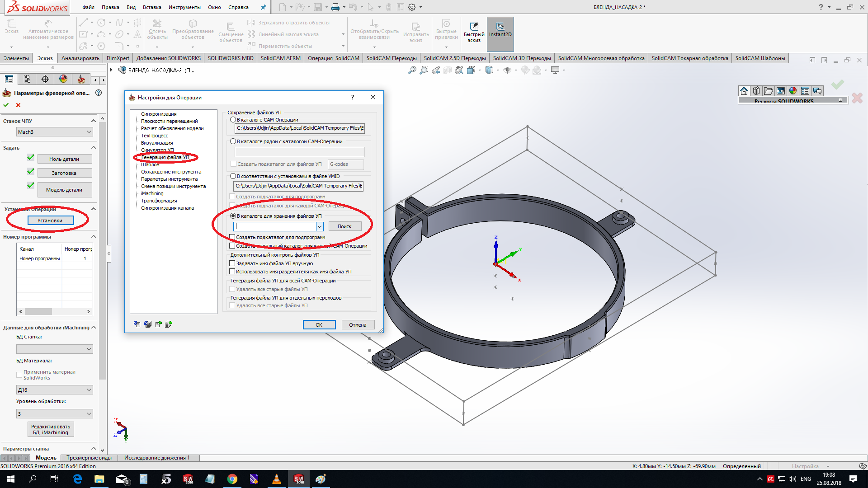The width and height of the screenshot is (868, 488).
Task: Click the Previous View icon
Action: pyautogui.click(x=436, y=70)
